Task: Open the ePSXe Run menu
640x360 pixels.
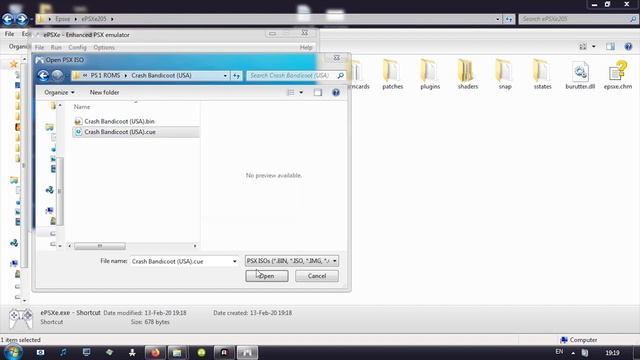Action: (56, 47)
